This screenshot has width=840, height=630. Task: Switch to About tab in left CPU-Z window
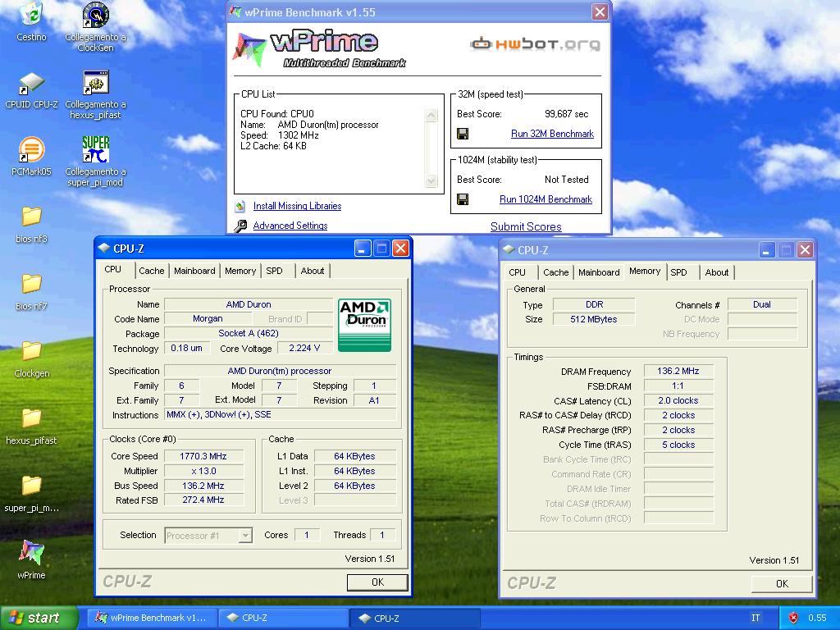coord(313,271)
